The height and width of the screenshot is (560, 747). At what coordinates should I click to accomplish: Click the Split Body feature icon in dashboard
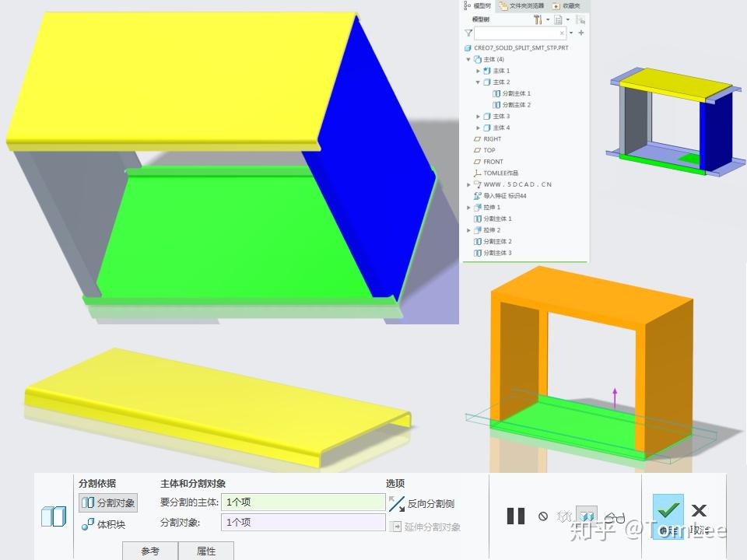coord(54,516)
